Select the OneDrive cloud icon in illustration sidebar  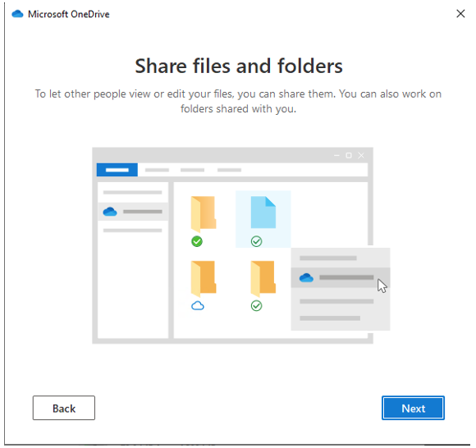110,211
